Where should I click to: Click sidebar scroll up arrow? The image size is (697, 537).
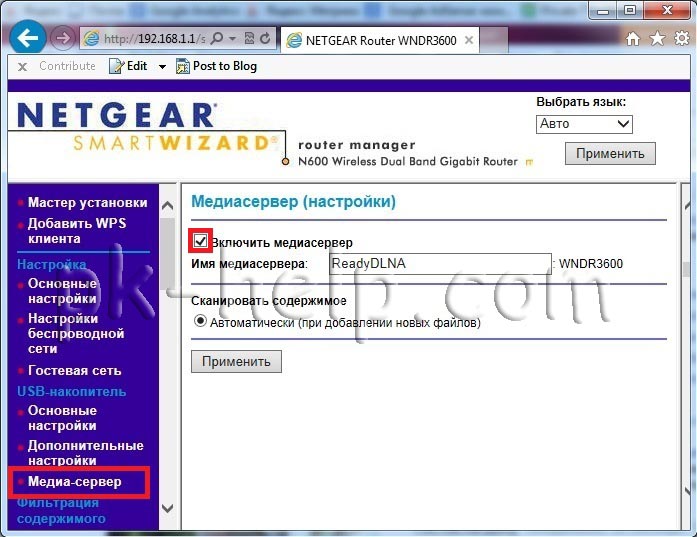168,205
